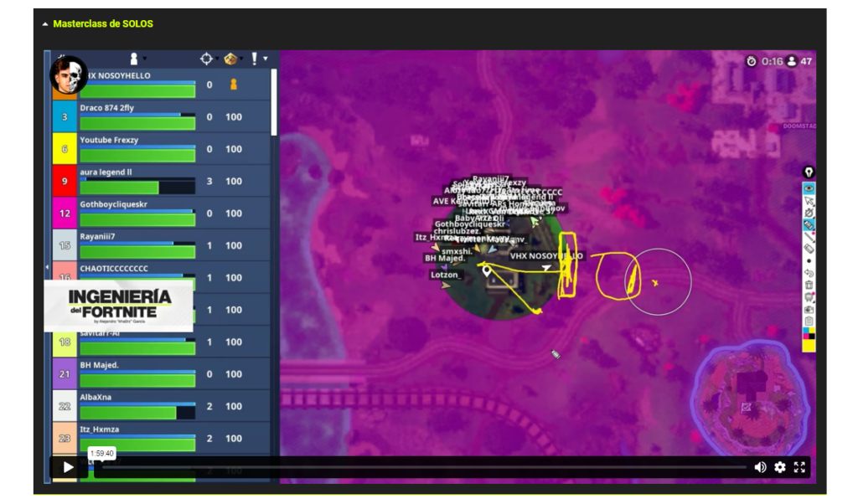Open the Masterclass de SOLOS heading
The height and width of the screenshot is (504, 858).
103,23
